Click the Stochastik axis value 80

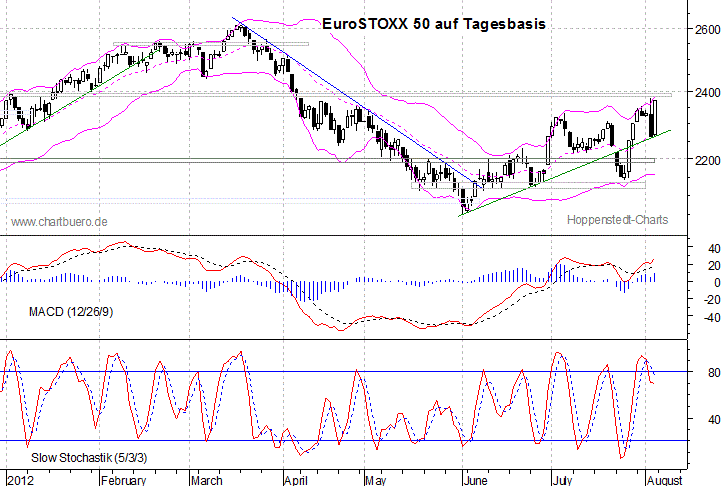click(714, 373)
